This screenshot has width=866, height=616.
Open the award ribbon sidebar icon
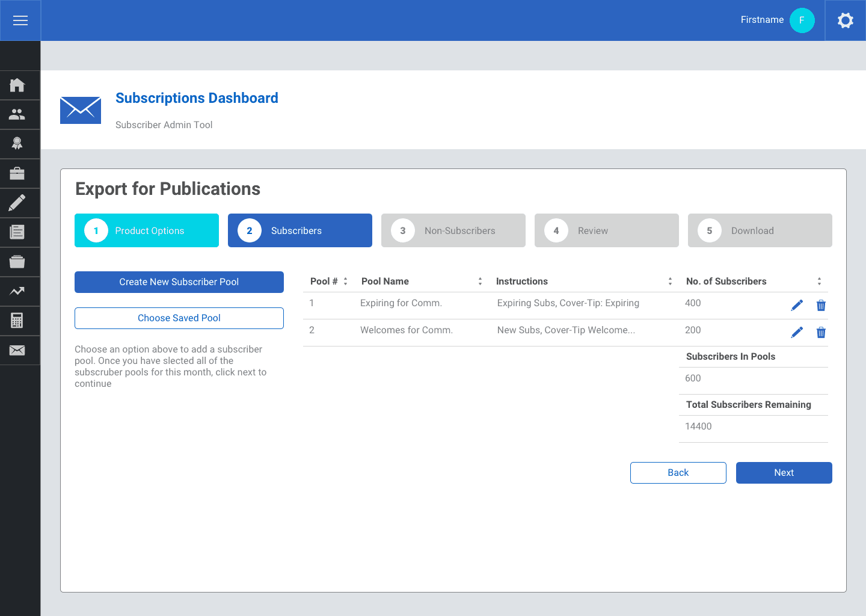point(17,144)
